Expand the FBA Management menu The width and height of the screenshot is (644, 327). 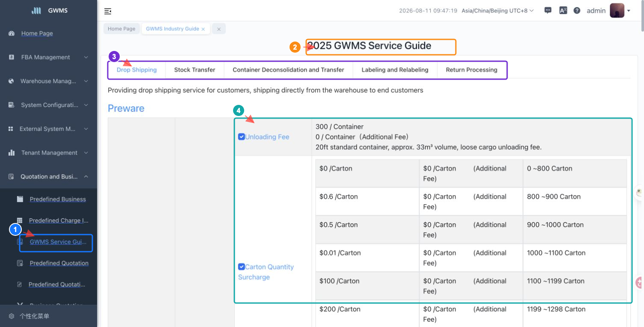tap(86, 57)
